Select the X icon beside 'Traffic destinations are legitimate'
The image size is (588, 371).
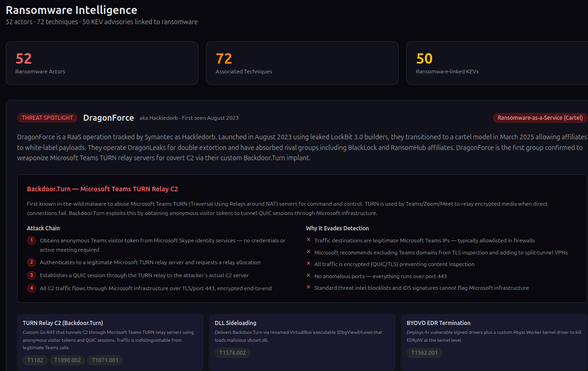pyautogui.click(x=308, y=240)
